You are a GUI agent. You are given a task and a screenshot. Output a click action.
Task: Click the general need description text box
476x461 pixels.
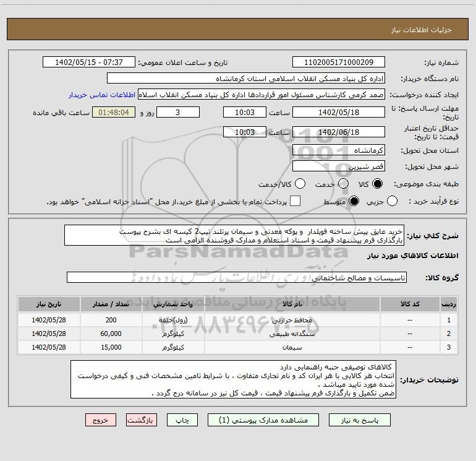tap(234, 235)
